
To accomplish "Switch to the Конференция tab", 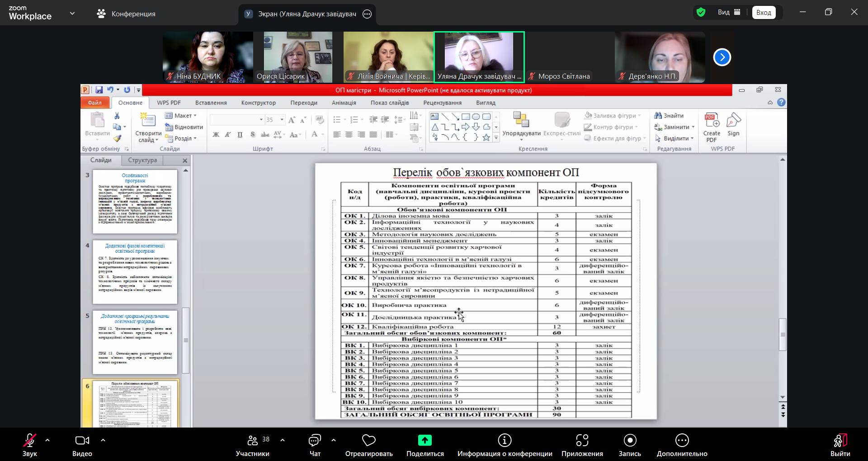I will click(x=126, y=14).
